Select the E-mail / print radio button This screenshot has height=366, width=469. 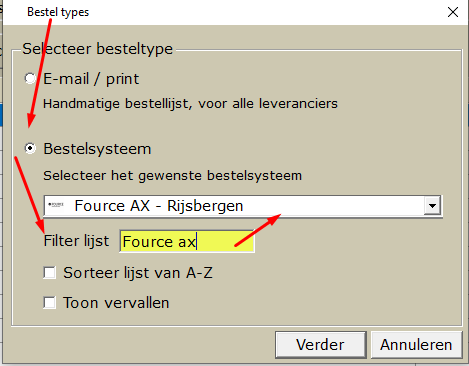tap(30, 79)
